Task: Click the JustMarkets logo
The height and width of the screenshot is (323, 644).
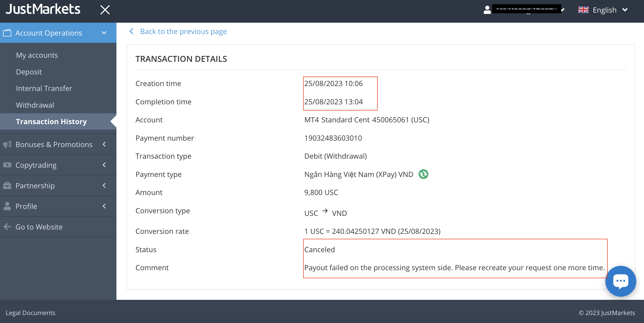Action: (43, 10)
